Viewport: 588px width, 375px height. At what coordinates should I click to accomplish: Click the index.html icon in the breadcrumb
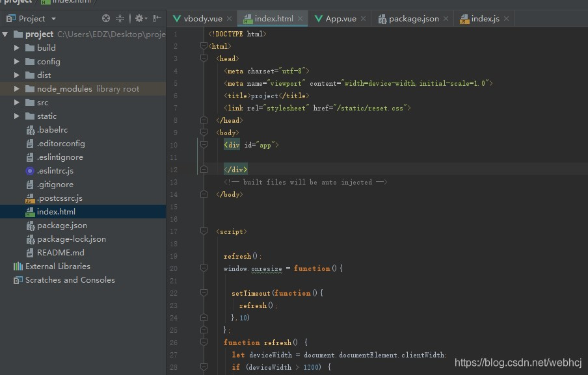[x=46, y=2]
